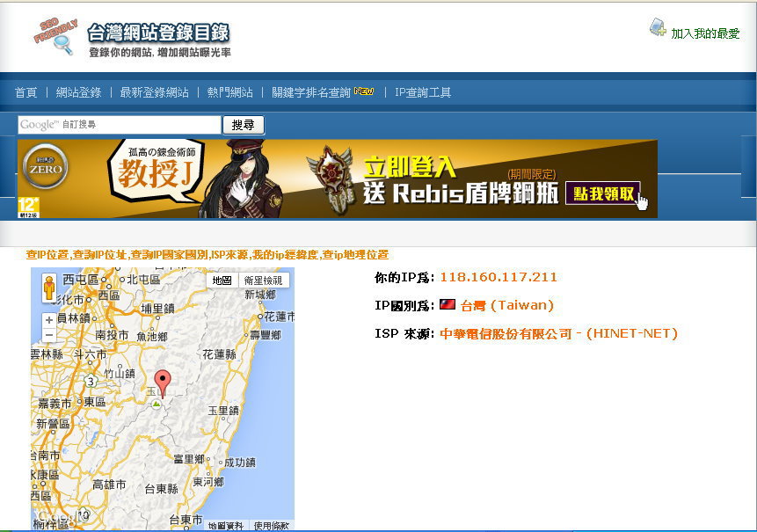Viewport: 757px width, 532px height.
Task: Go to 首頁 in navigation bar
Action: point(26,92)
